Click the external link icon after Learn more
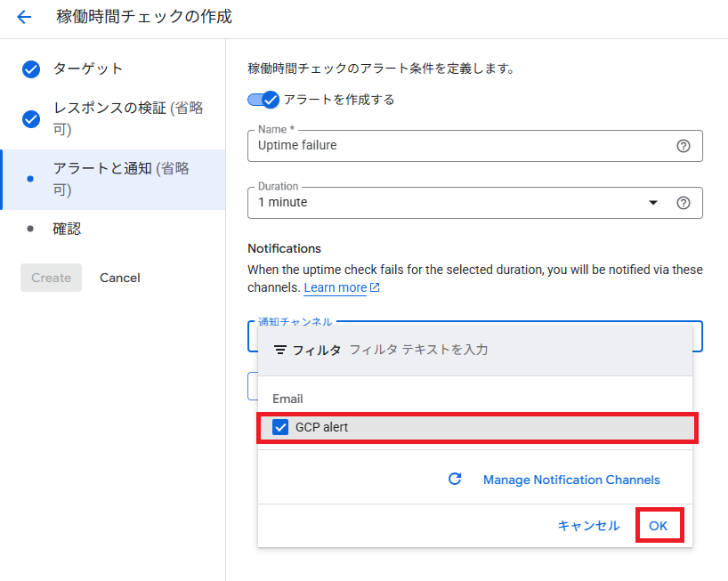 click(x=375, y=288)
